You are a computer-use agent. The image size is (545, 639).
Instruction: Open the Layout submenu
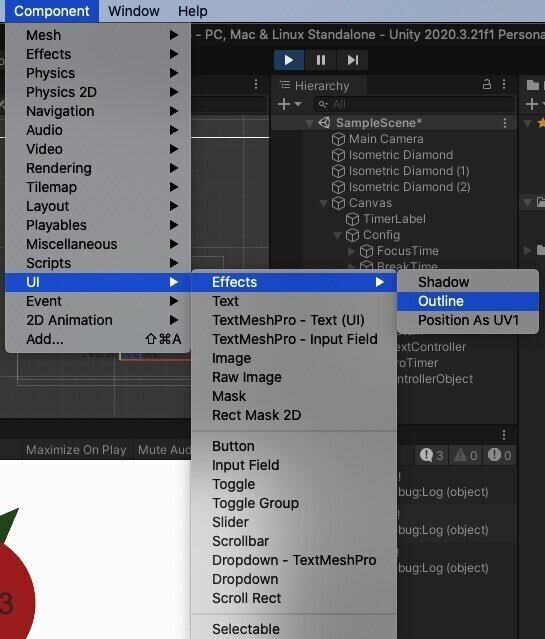click(98, 206)
